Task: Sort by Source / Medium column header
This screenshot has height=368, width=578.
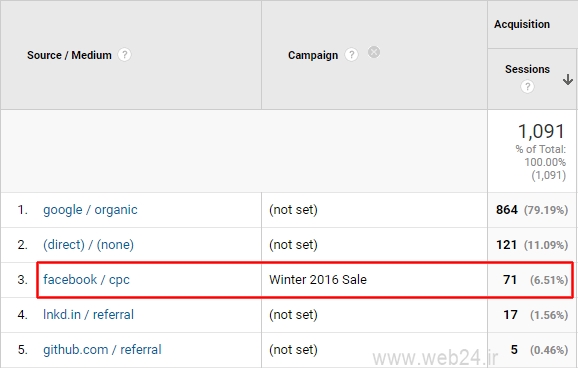Action: click(69, 55)
